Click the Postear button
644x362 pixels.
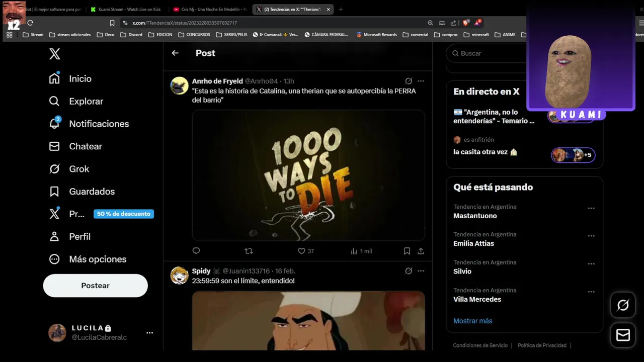(96, 286)
